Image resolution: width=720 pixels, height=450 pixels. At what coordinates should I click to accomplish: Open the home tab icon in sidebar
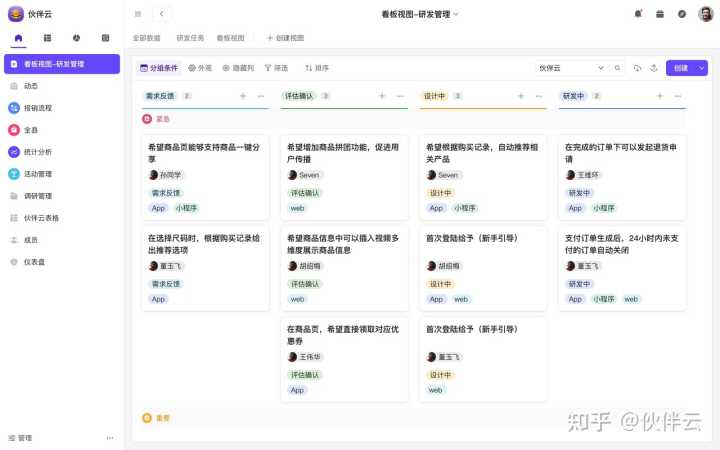click(18, 38)
